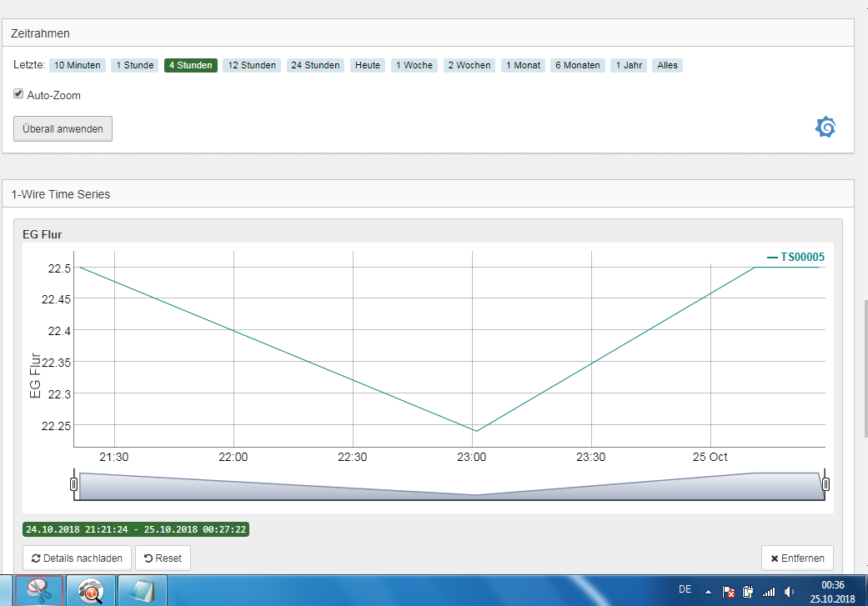Select the Heute timeframe
868x606 pixels.
coord(368,65)
